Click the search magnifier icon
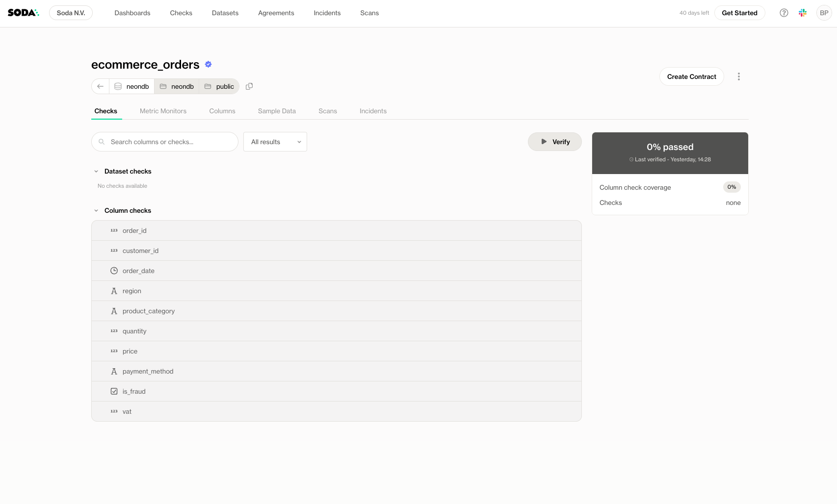Screen dimensions: 837x504 click(102, 142)
